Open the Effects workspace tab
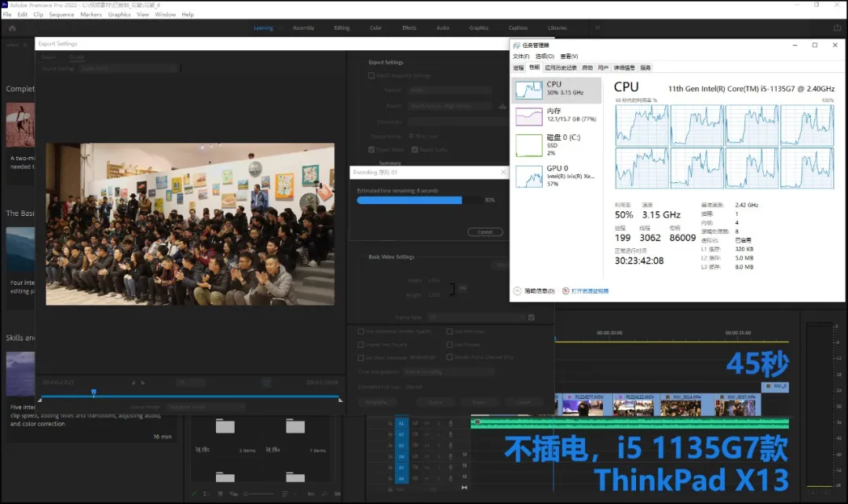This screenshot has height=504, width=848. pos(409,28)
